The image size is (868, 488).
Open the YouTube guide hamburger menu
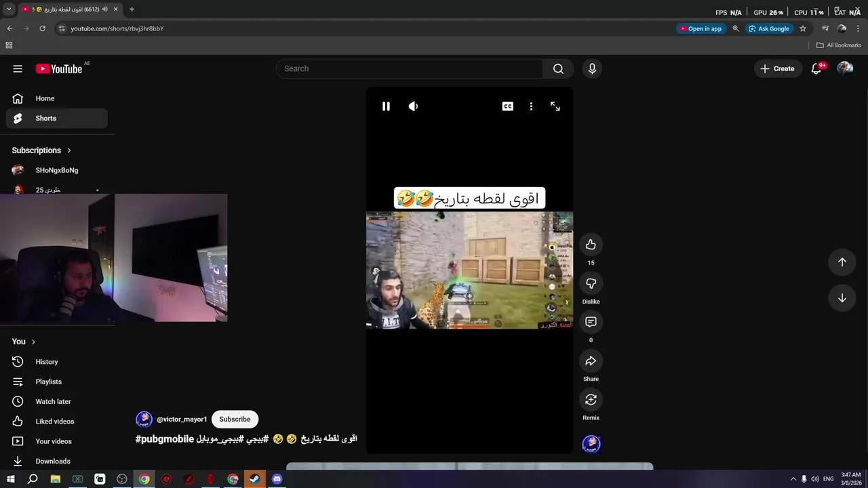coord(18,68)
